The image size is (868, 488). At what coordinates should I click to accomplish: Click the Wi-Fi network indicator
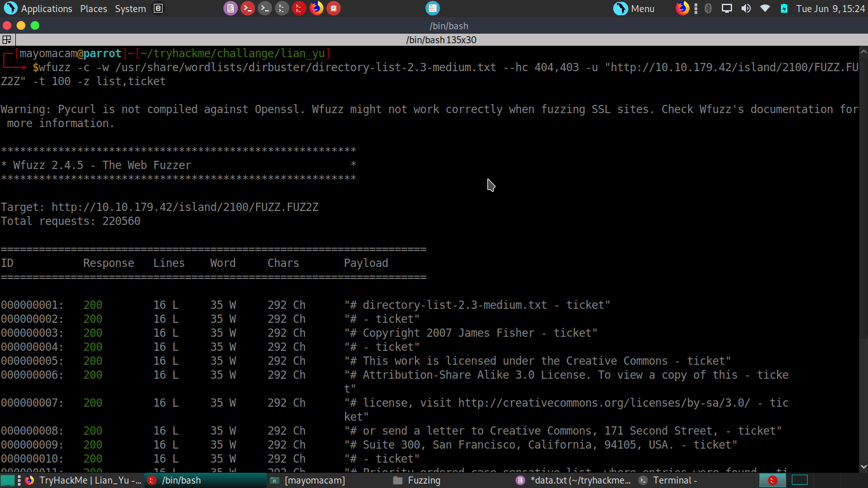(765, 8)
